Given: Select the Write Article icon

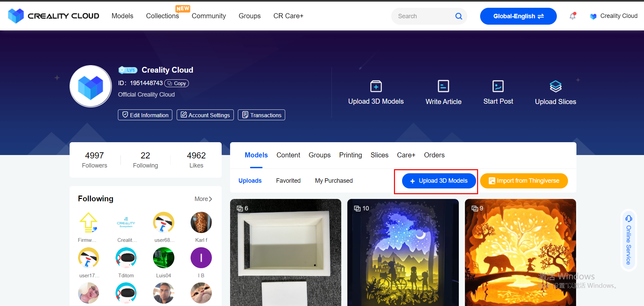Looking at the screenshot, I should [x=443, y=86].
